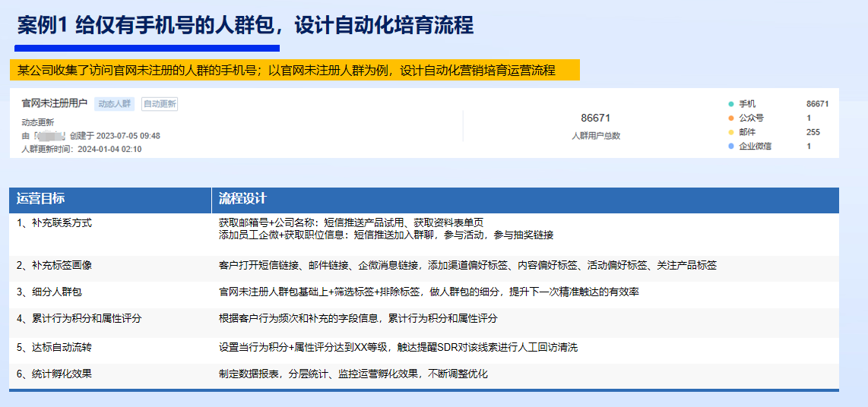868x407 pixels.
Task: Click the 根据客户行为频次 description text
Action: 358,319
